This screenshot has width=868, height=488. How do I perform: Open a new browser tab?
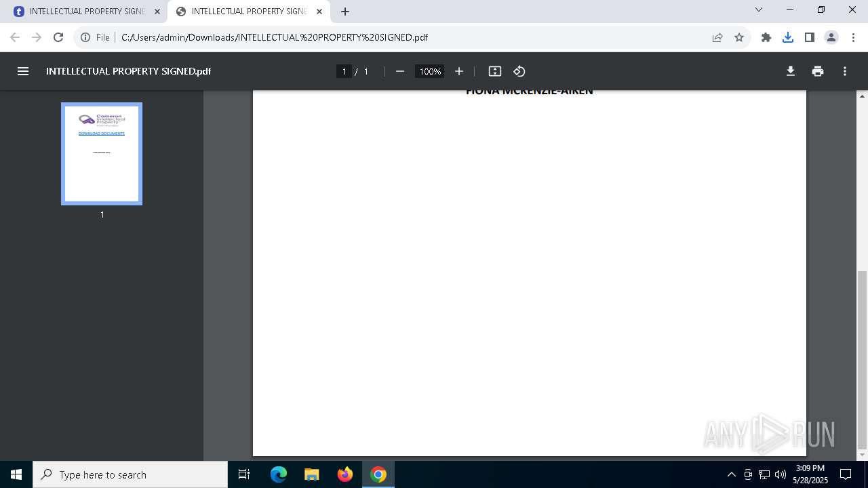(x=345, y=12)
